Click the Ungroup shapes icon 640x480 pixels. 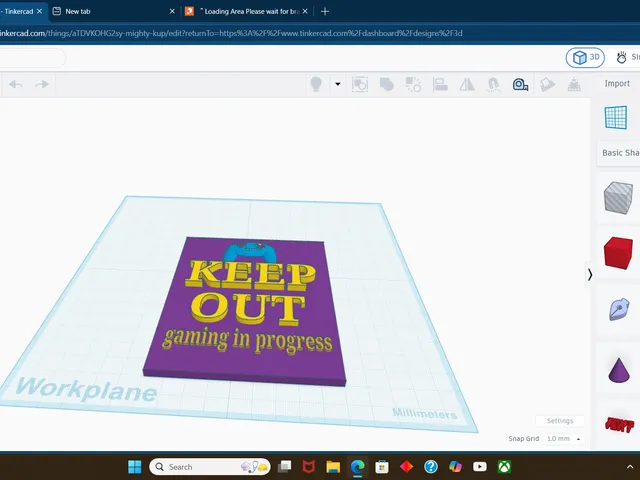click(413, 84)
